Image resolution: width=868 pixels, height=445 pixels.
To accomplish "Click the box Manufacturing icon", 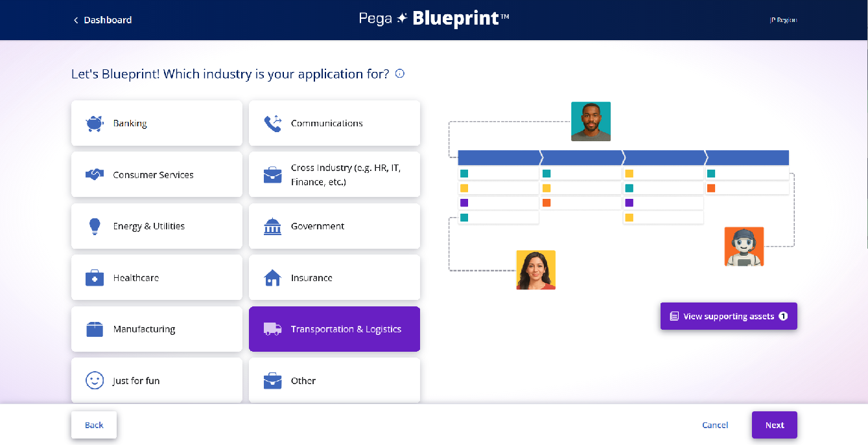I will 95,329.
